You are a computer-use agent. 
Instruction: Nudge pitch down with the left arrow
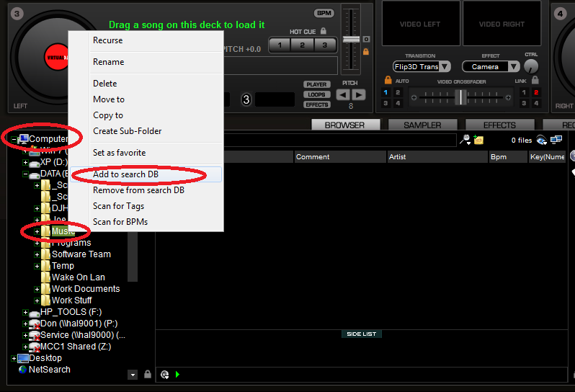[x=343, y=95]
